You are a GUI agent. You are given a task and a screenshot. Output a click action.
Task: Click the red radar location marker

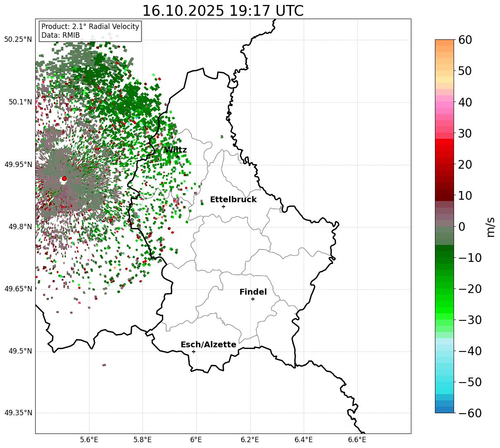(x=64, y=179)
